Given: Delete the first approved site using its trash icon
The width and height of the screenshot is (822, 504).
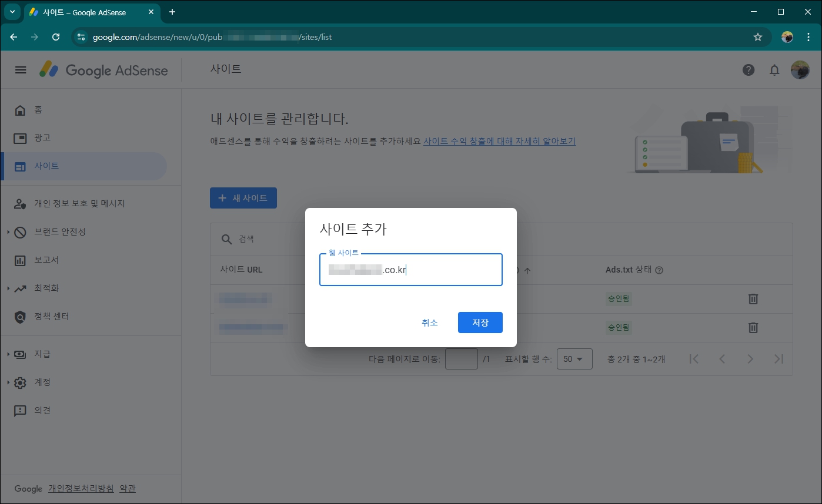Looking at the screenshot, I should tap(753, 299).
